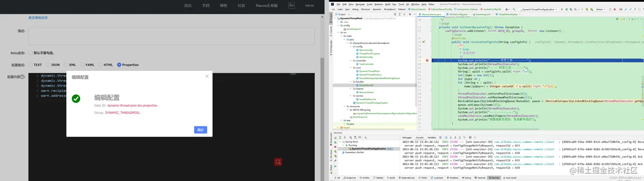Select SendMailService in the project tree
This screenshot has width=644, height=181.
[368, 99]
